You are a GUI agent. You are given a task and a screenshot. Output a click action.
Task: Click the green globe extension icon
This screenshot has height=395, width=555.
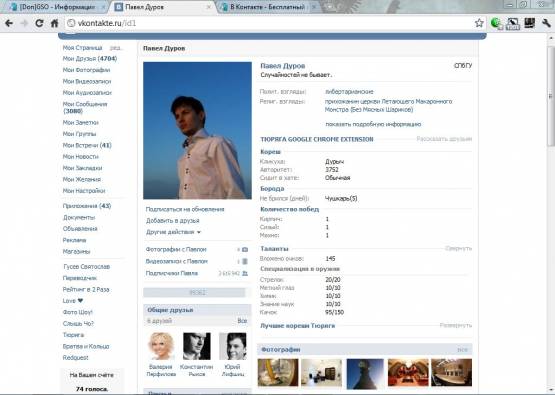pyautogui.click(x=496, y=23)
